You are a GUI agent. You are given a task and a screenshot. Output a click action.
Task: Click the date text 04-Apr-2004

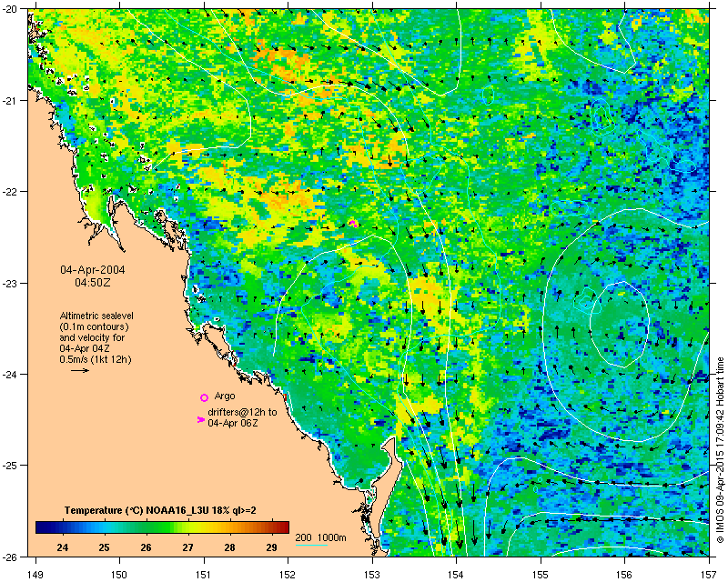(93, 270)
